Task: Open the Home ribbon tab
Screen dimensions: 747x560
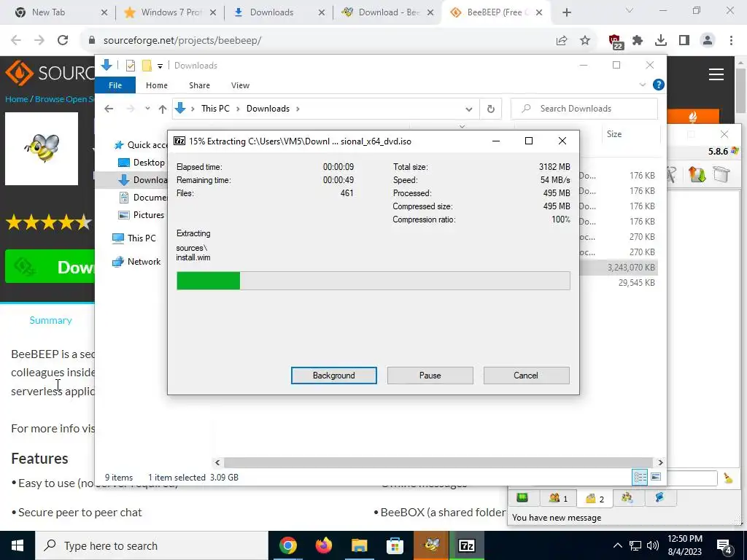Action: point(157,85)
